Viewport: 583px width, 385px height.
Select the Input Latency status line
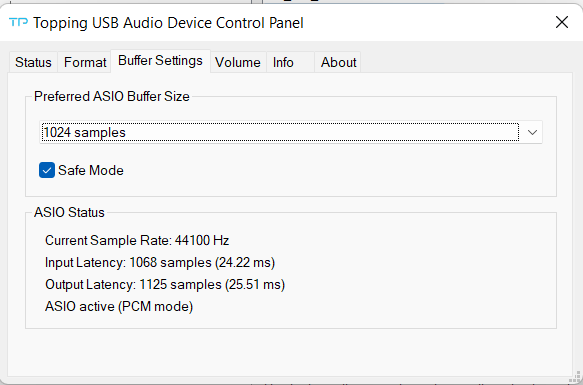(x=160, y=262)
